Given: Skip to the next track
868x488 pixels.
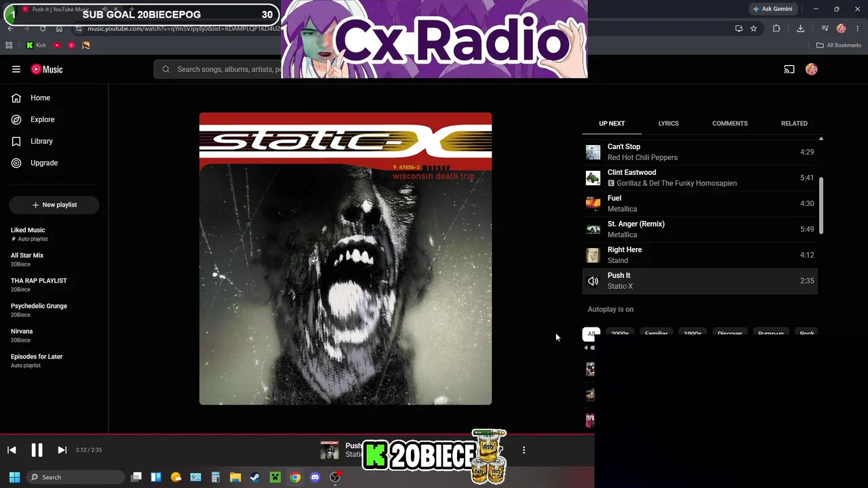Looking at the screenshot, I should click(62, 450).
